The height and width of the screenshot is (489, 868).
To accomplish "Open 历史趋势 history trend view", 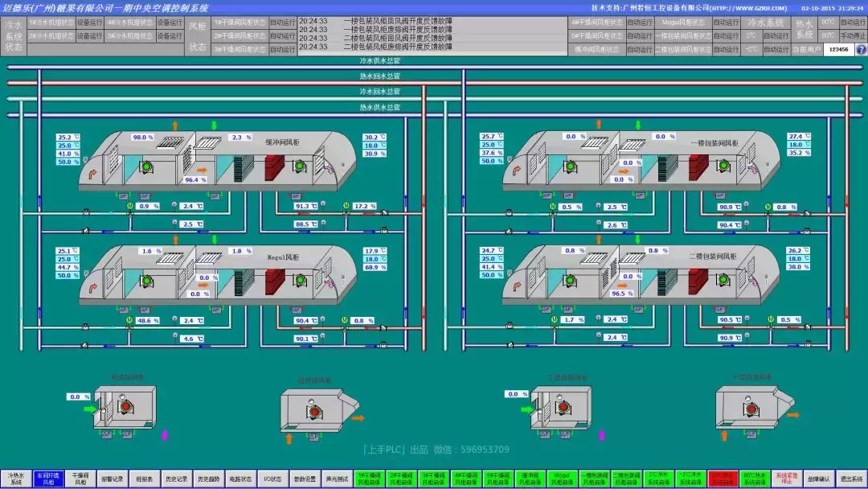I will (209, 479).
